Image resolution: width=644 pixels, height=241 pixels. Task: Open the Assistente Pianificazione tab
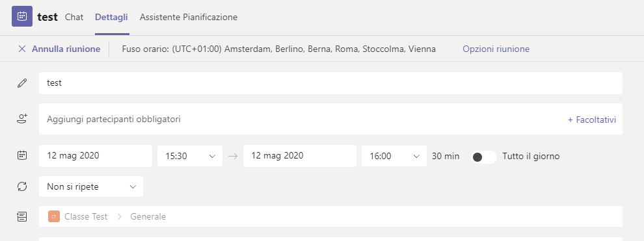(x=189, y=17)
